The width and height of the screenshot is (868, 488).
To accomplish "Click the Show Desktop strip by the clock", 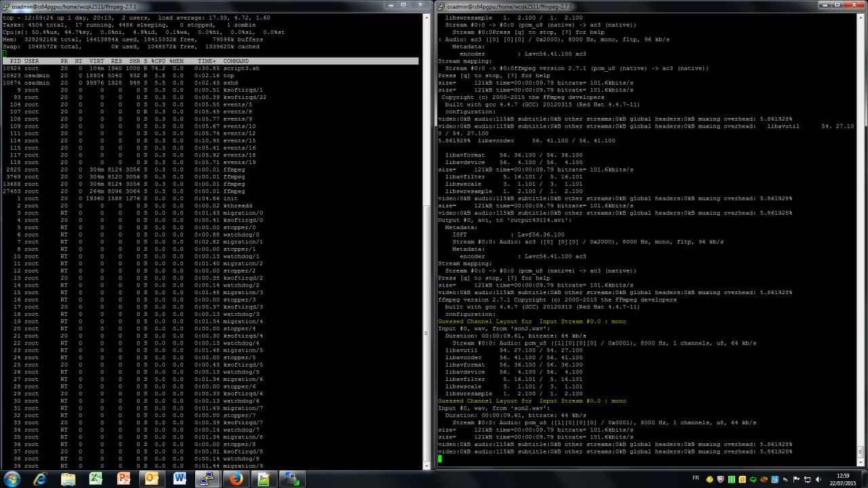I will 864,479.
